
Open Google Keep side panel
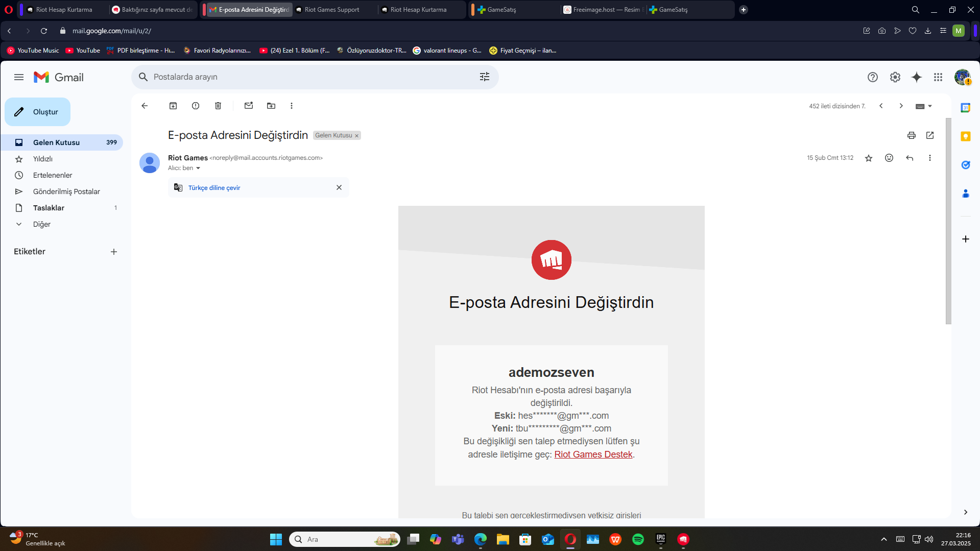(x=966, y=136)
